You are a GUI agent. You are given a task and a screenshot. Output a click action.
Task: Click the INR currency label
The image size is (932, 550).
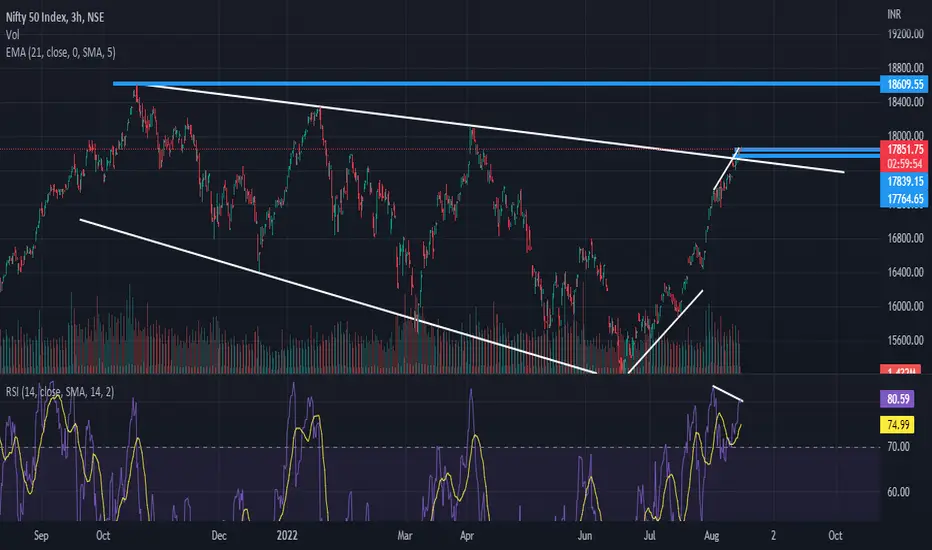pyautogui.click(x=894, y=14)
